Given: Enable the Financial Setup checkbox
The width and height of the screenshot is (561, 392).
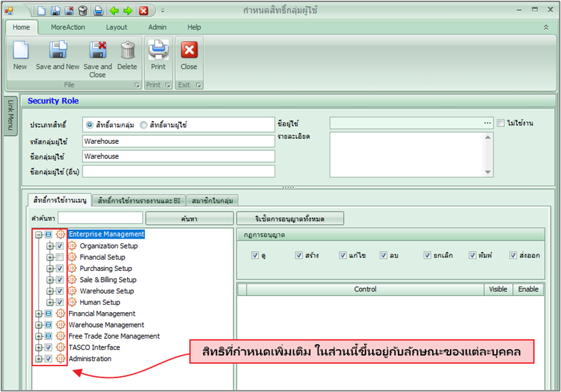Looking at the screenshot, I should (x=60, y=258).
